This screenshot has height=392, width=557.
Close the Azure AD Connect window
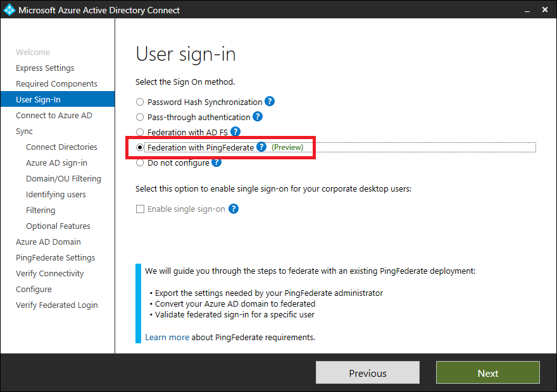pyautogui.click(x=545, y=10)
